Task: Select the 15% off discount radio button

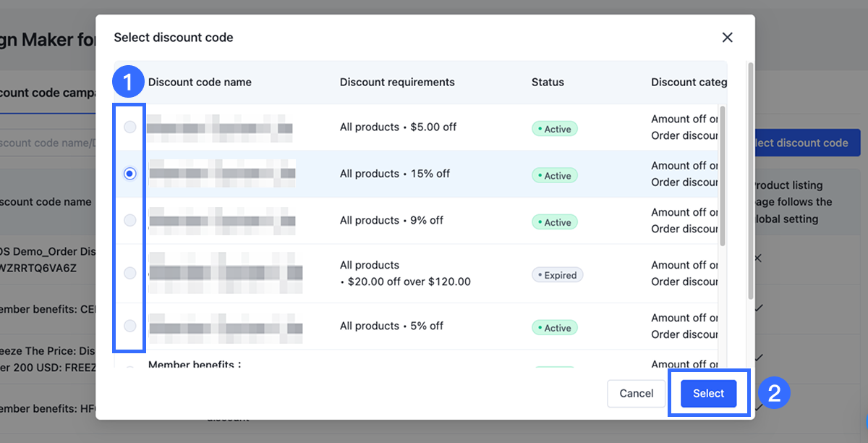Action: tap(130, 174)
